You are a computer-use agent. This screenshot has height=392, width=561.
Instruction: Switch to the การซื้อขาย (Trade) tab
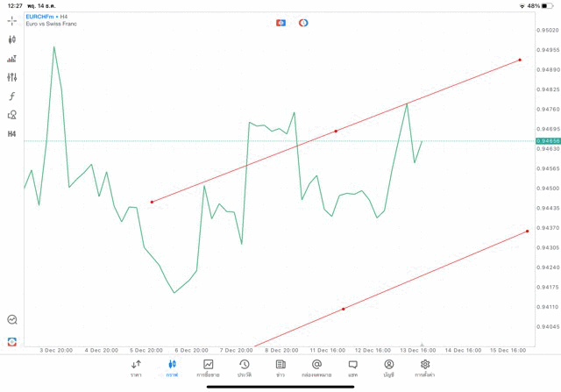point(209,368)
